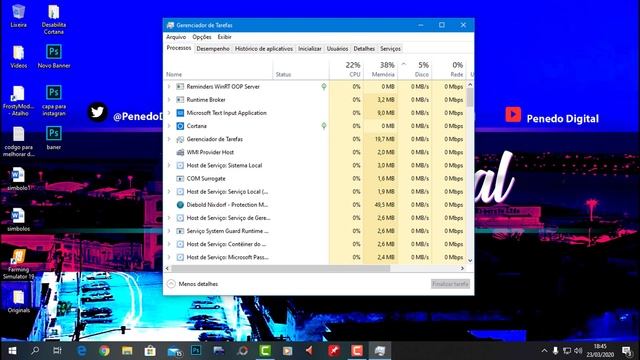
Task: Click the taskbar clock showing 18:45
Action: pyautogui.click(x=600, y=351)
